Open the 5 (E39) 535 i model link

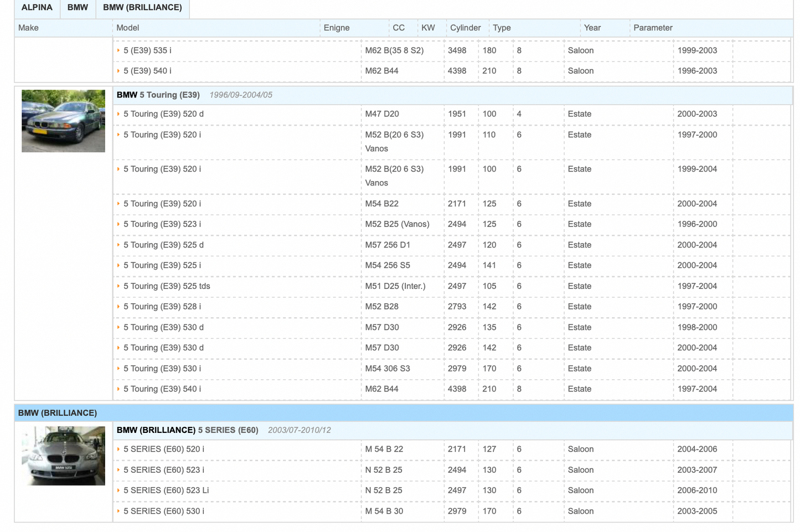click(x=147, y=50)
